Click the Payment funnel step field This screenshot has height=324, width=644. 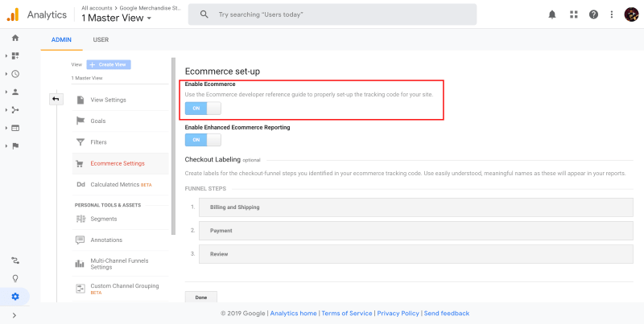click(415, 231)
